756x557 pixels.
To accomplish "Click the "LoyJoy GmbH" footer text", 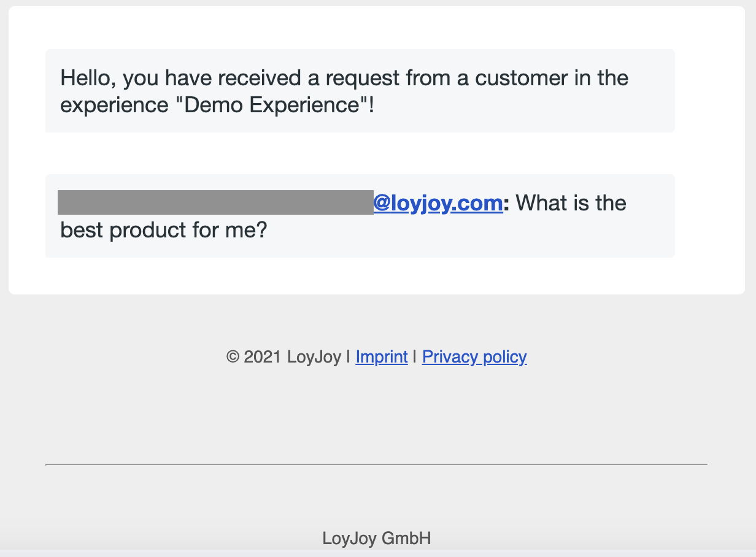I will click(x=376, y=539).
